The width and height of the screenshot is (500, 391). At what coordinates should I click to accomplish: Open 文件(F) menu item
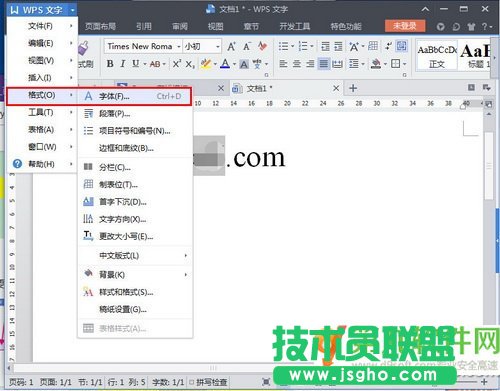[x=42, y=26]
